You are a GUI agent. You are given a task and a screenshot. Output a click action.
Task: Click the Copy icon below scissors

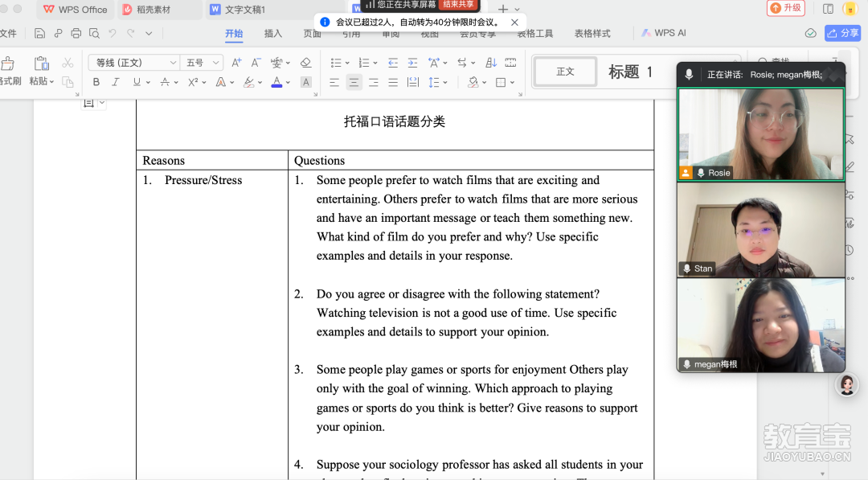(68, 82)
